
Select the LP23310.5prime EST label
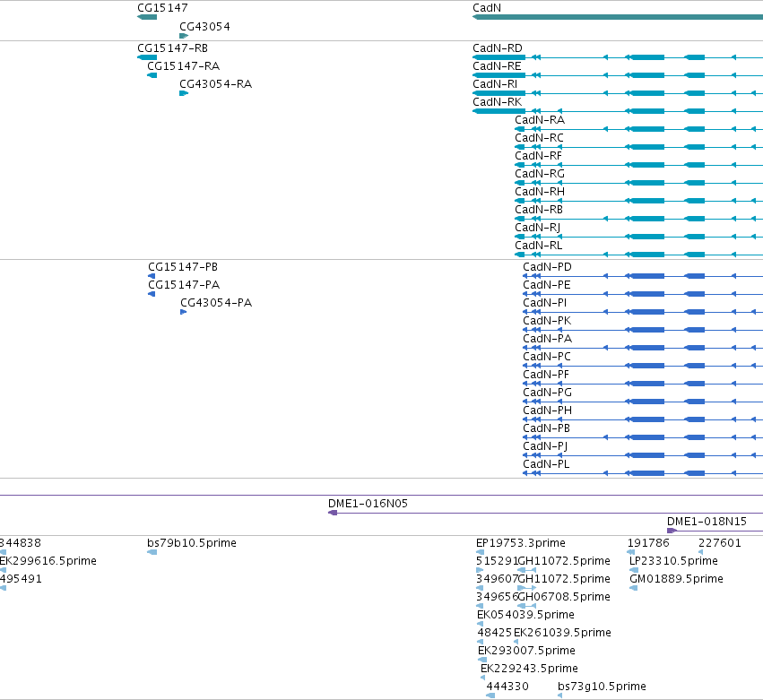coord(673,561)
